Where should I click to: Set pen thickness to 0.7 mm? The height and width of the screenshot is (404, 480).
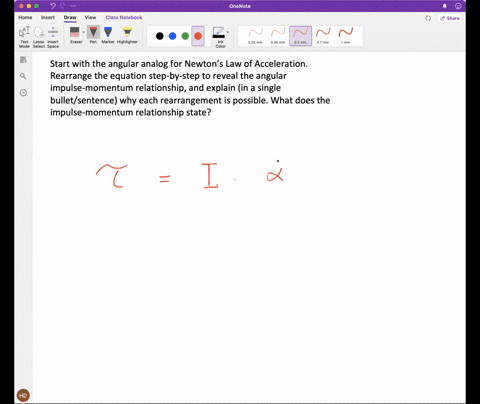pos(323,36)
